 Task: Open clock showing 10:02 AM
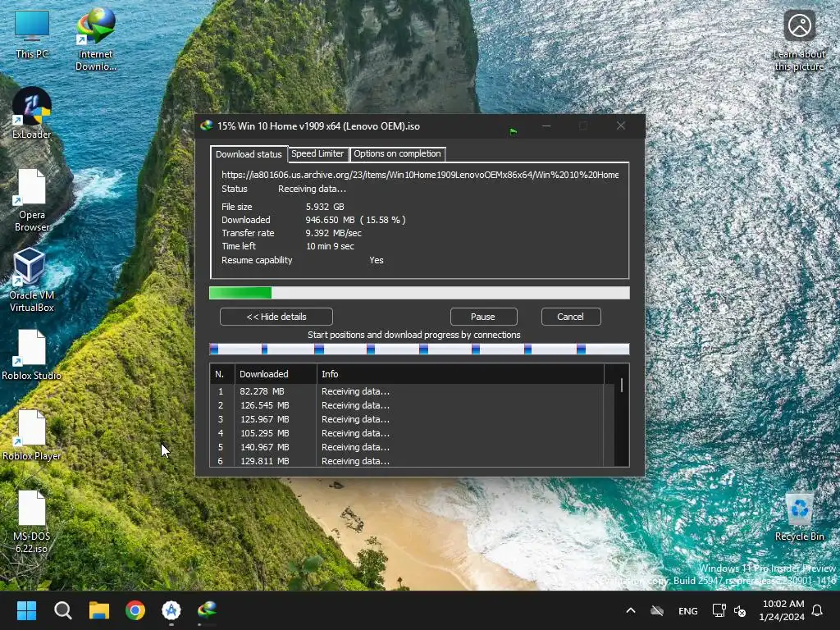click(x=783, y=610)
